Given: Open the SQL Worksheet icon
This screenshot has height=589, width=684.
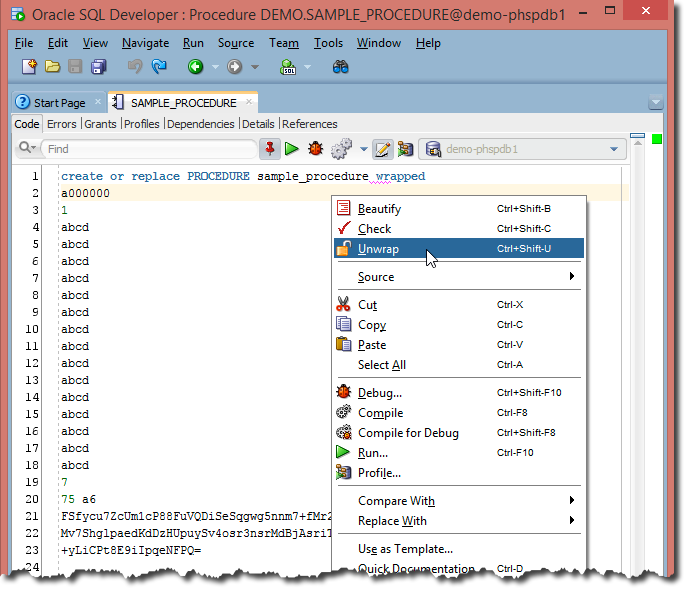Looking at the screenshot, I should pyautogui.click(x=288, y=67).
